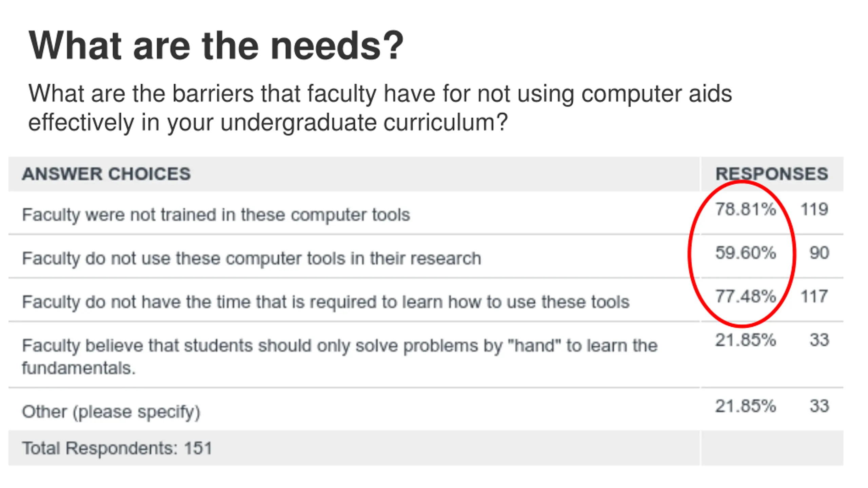The width and height of the screenshot is (868, 488).
Task: Click the barriers question subtitle text
Action: pos(380,108)
